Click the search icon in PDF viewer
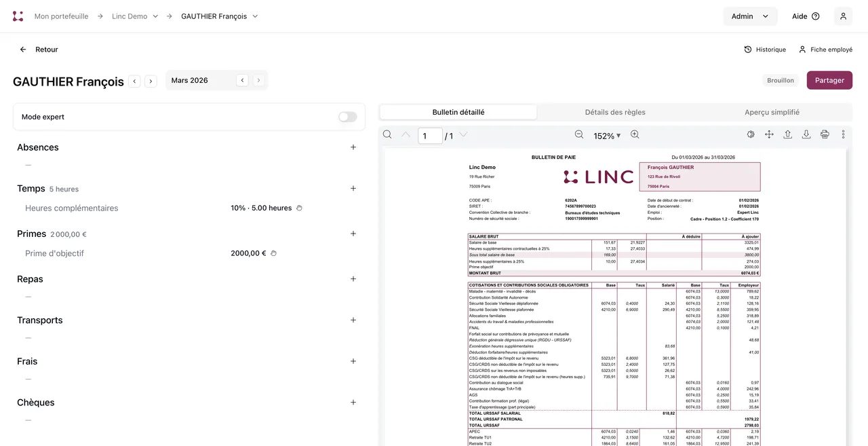 pos(387,134)
